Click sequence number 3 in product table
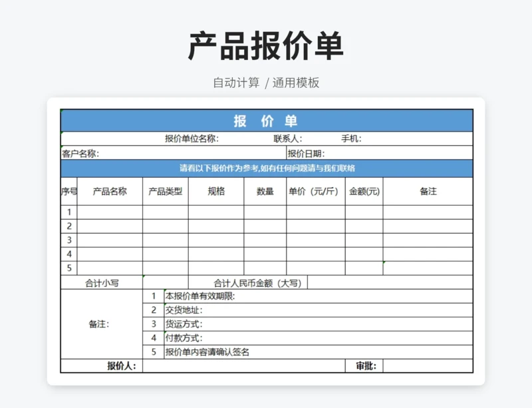The width and height of the screenshot is (532, 408). pyautogui.click(x=69, y=240)
